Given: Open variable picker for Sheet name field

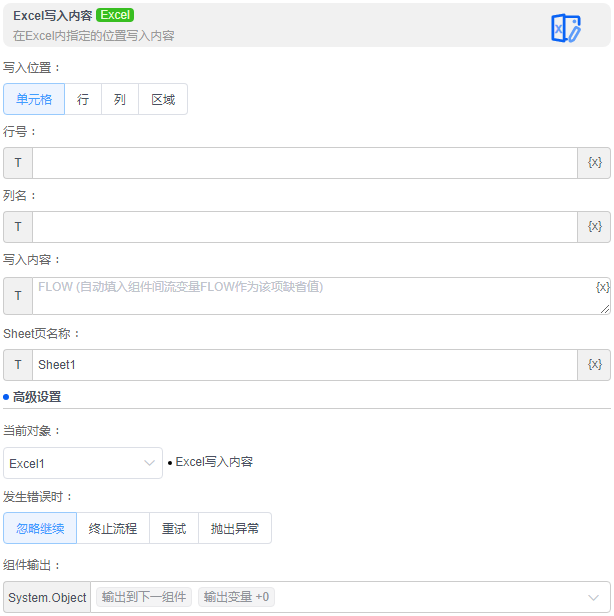Looking at the screenshot, I should 594,365.
